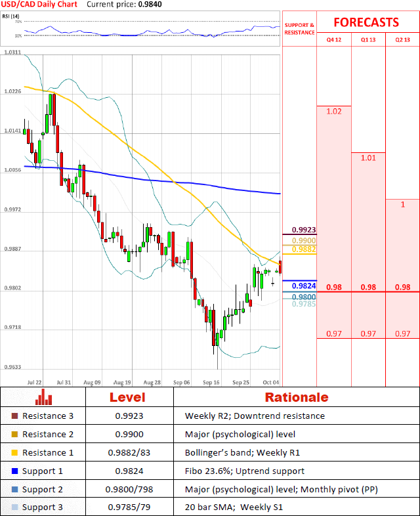Select the Q4 12 forecast column header
This screenshot has height=516, width=420.
(x=334, y=40)
